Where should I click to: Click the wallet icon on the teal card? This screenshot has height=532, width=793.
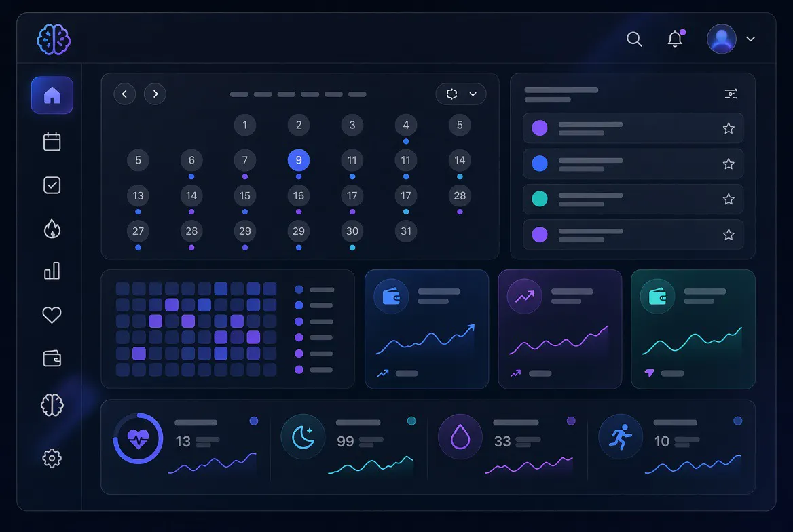point(657,297)
